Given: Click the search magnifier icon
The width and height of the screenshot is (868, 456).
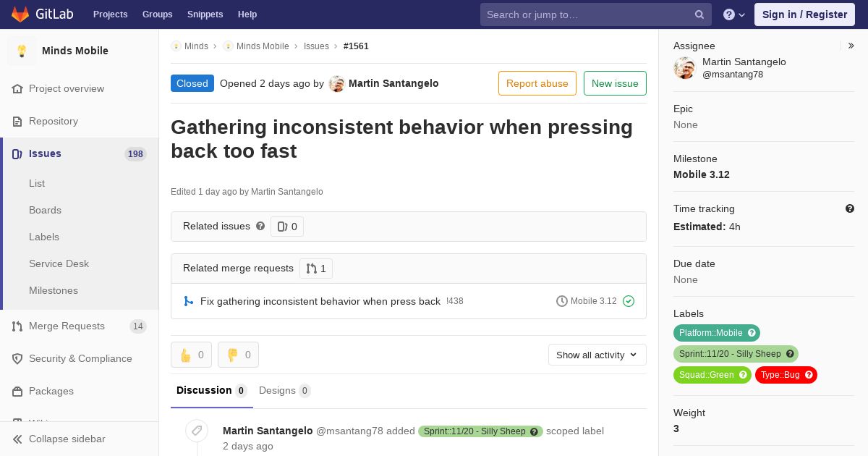Looking at the screenshot, I should (699, 14).
